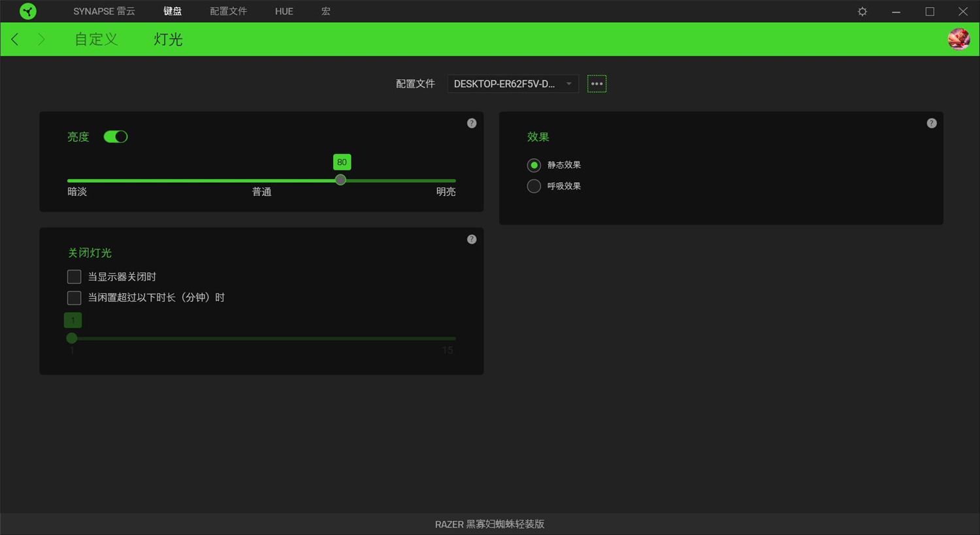Click RAZER 黑寡妇蜘蛛轻装版 device name
This screenshot has width=980, height=535.
[x=489, y=524]
